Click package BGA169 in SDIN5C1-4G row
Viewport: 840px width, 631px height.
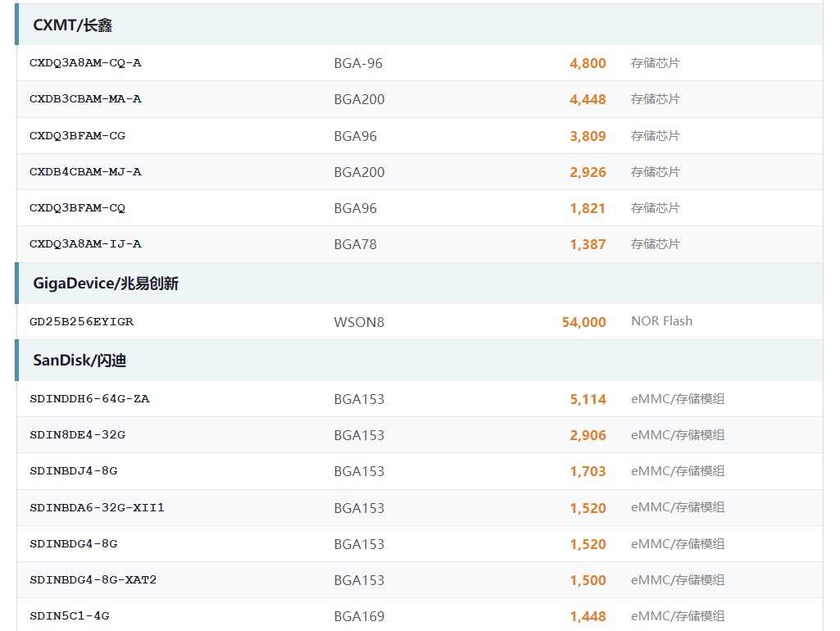(x=359, y=616)
